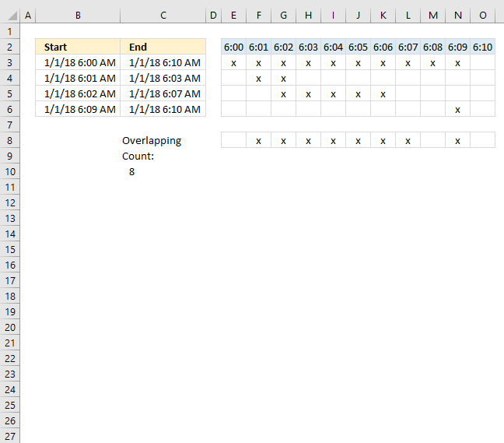Select row 15 header

click(x=9, y=249)
